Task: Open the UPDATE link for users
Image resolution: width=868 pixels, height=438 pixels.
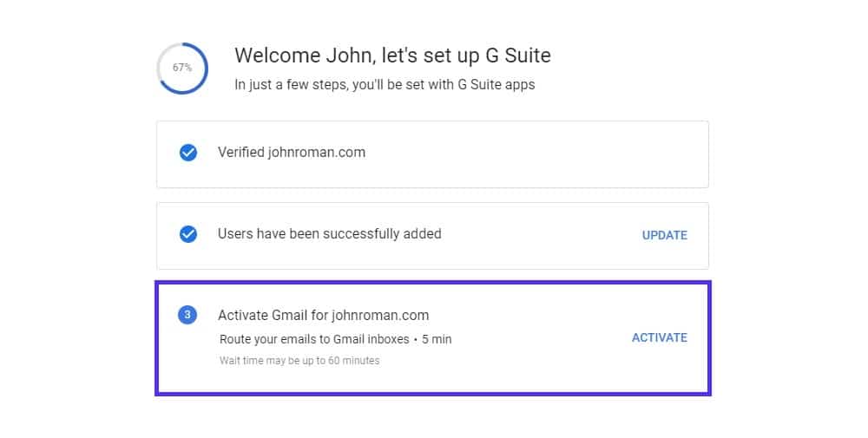Action: 664,235
